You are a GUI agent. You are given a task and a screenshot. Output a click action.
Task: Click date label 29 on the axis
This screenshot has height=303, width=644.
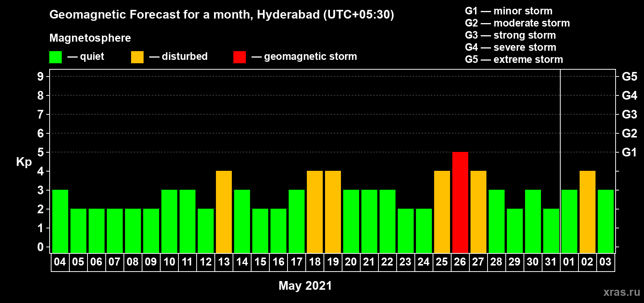[514, 262]
